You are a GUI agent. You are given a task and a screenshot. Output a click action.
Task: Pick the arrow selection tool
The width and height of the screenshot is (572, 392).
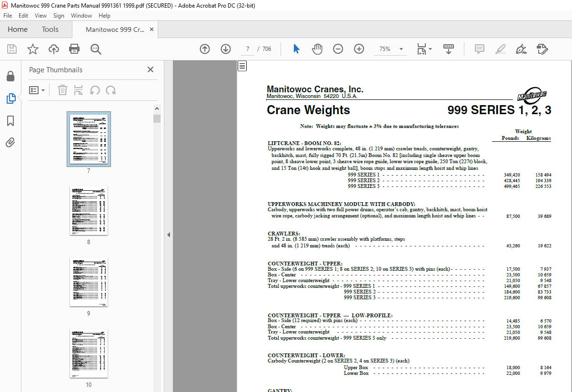click(296, 49)
